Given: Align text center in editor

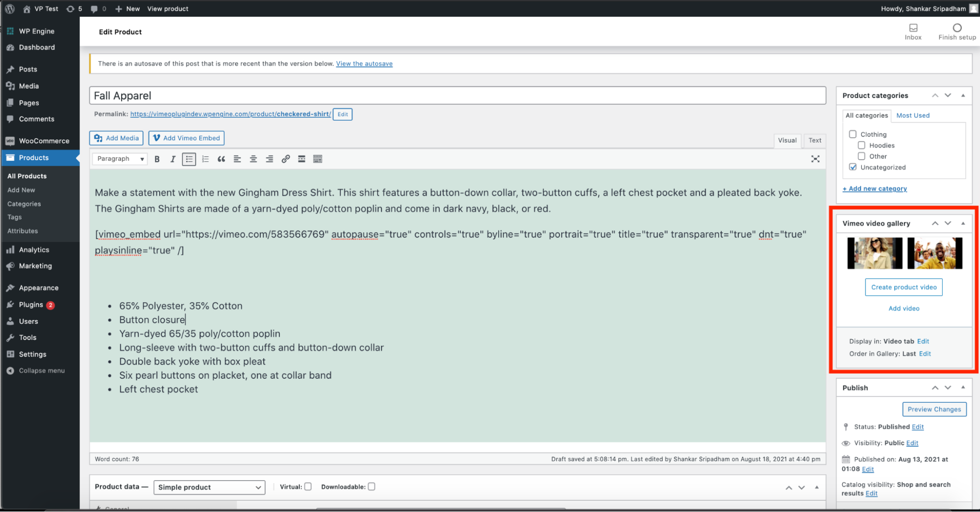Looking at the screenshot, I should [253, 159].
